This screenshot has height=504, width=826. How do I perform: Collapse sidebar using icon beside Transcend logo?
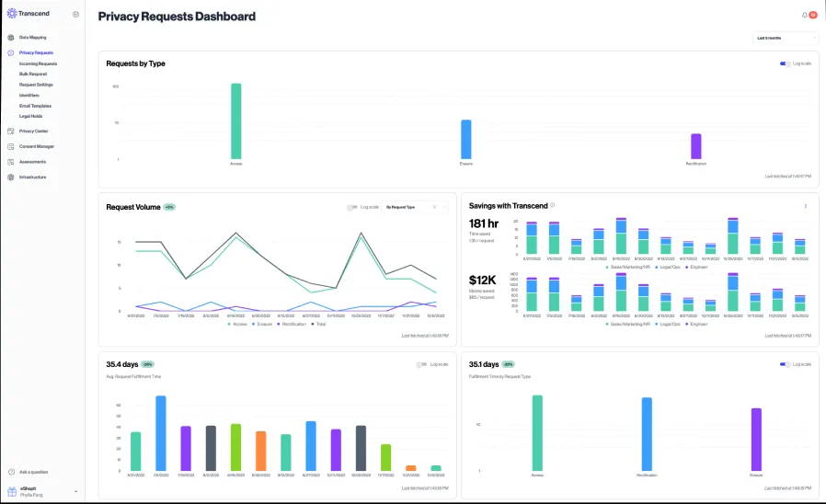coord(75,14)
